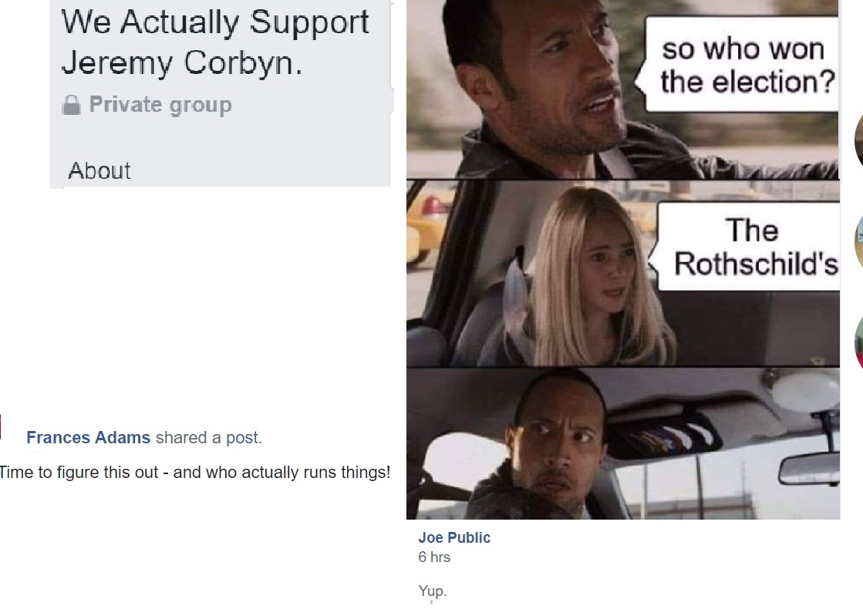
Task: Switch to the About tab
Action: (99, 171)
